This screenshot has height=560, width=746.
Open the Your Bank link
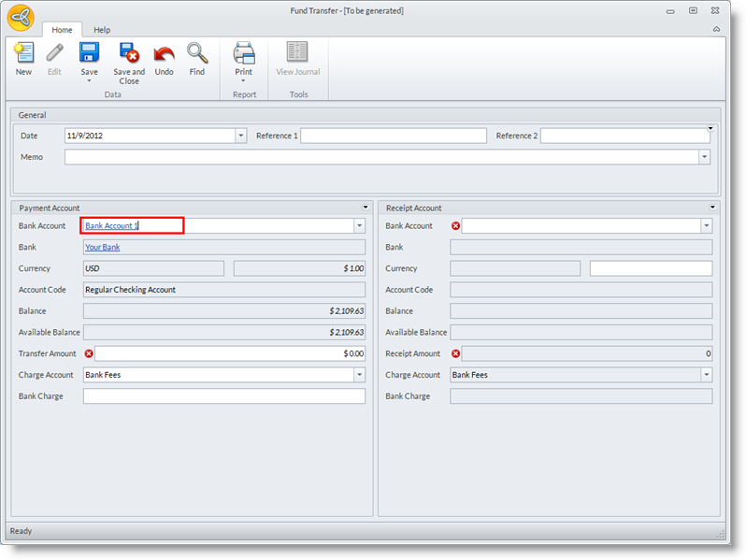click(102, 248)
